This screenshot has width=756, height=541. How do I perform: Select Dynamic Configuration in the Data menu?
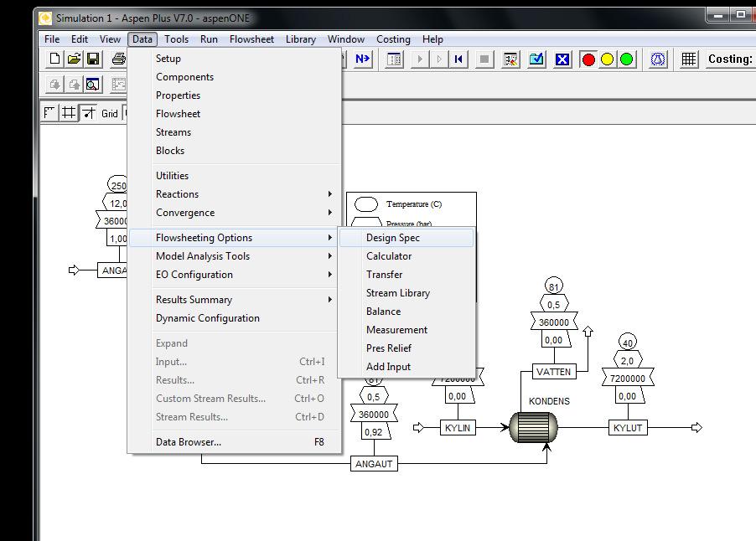[235, 318]
